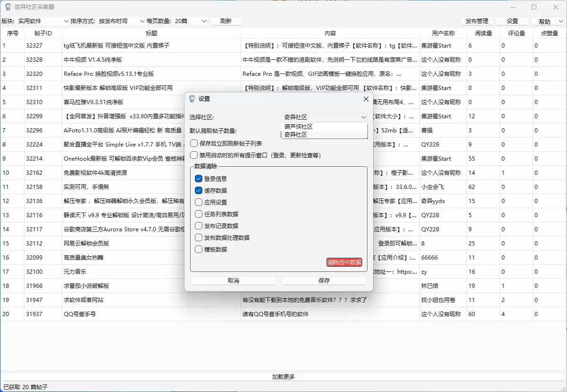Click the 刷新 button
567x392 pixels.
[x=226, y=21]
